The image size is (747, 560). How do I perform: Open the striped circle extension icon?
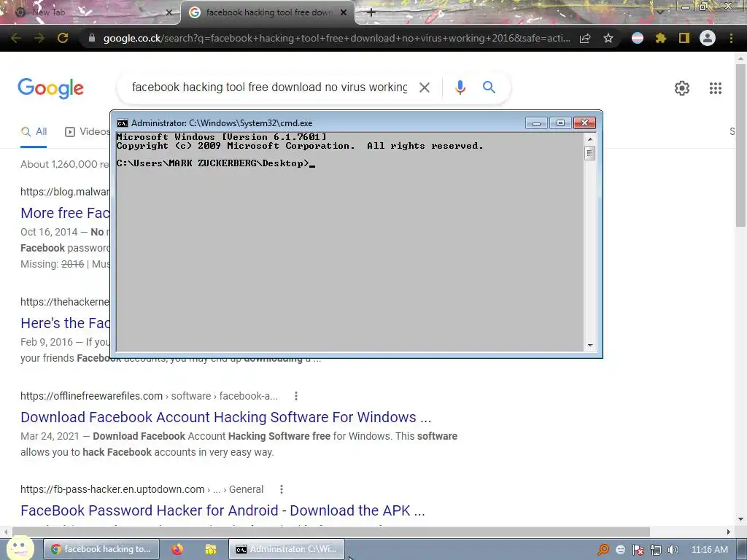(x=638, y=38)
